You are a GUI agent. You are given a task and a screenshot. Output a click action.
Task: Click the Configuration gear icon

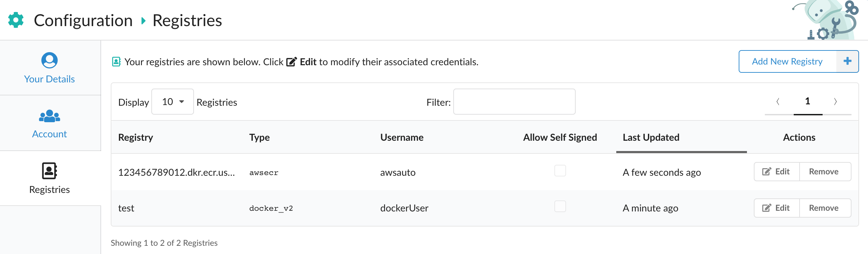coord(16,20)
